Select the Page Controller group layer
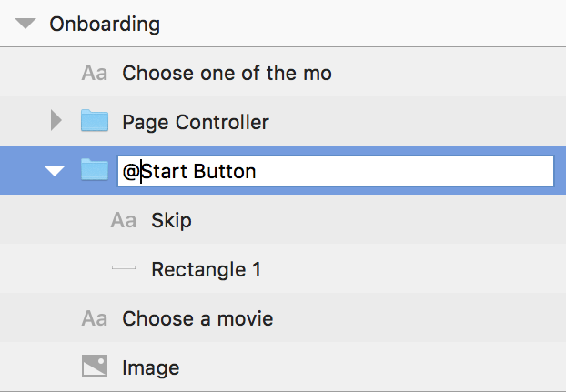Viewport: 566px width, 392px height. [x=283, y=121]
